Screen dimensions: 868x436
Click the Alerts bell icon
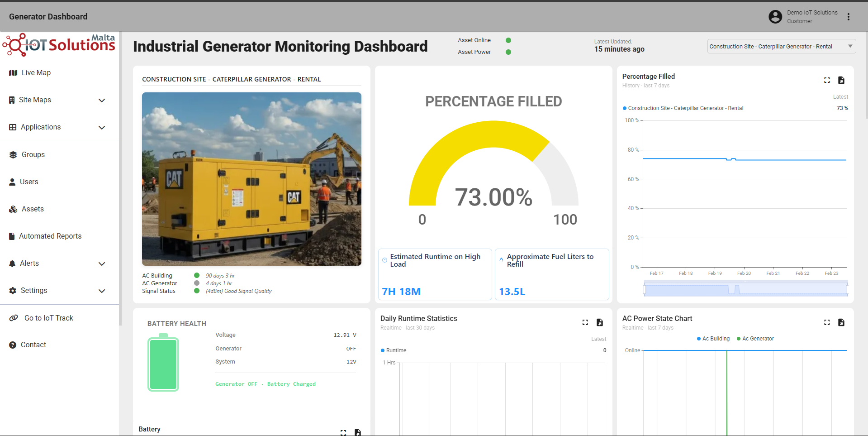point(12,264)
